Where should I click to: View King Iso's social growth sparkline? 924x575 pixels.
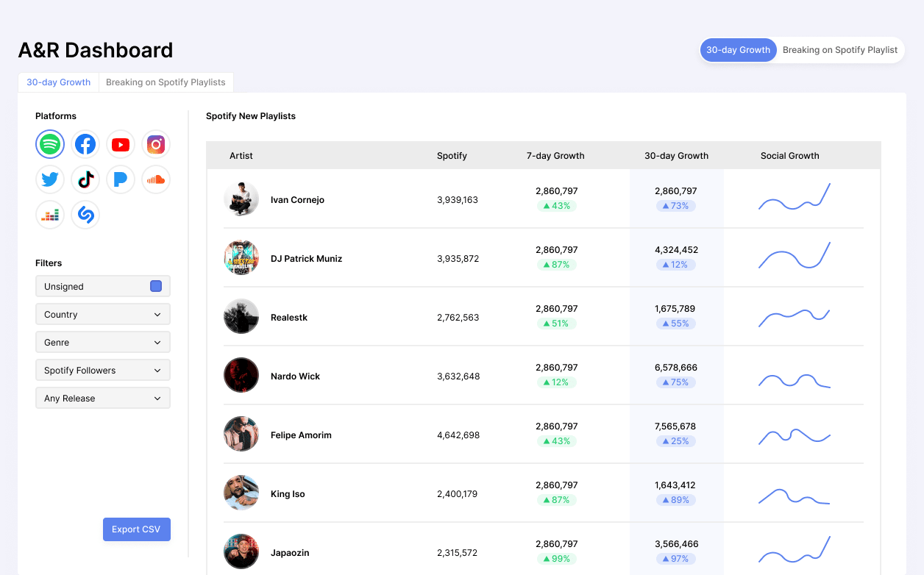point(795,496)
